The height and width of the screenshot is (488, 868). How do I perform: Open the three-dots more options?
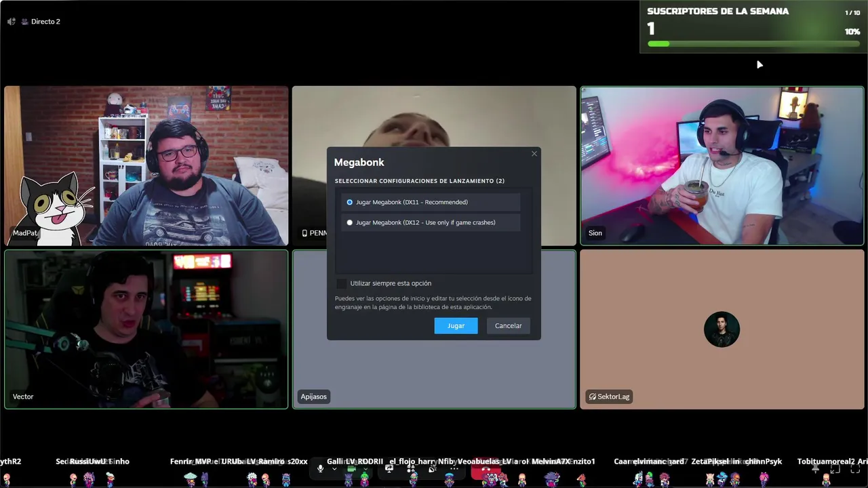coord(454,468)
